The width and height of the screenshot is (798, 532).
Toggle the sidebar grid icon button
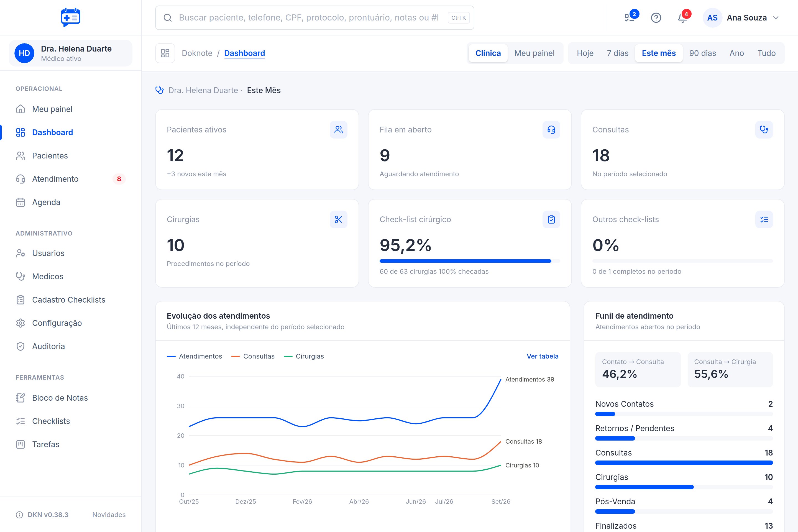[165, 53]
